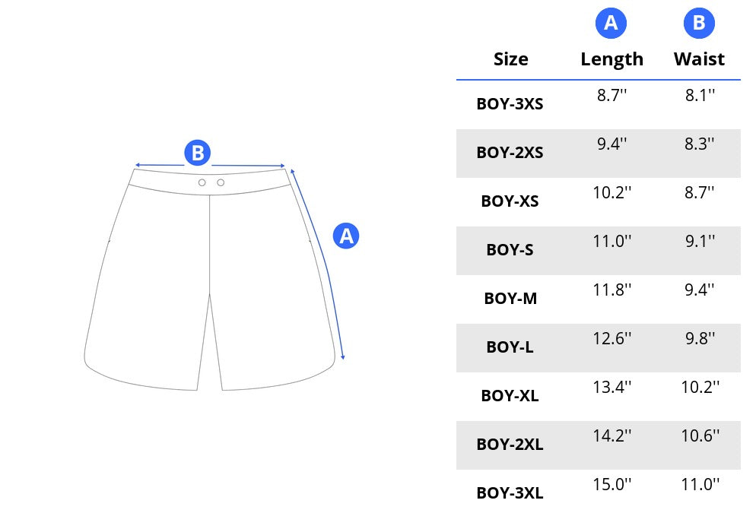Click the A badge beside the shorts diagram
756x532 pixels.
pyautogui.click(x=346, y=236)
